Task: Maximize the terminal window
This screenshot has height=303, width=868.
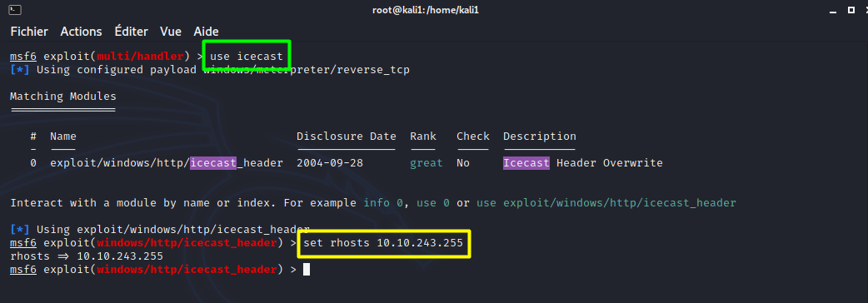Action: click(851, 10)
